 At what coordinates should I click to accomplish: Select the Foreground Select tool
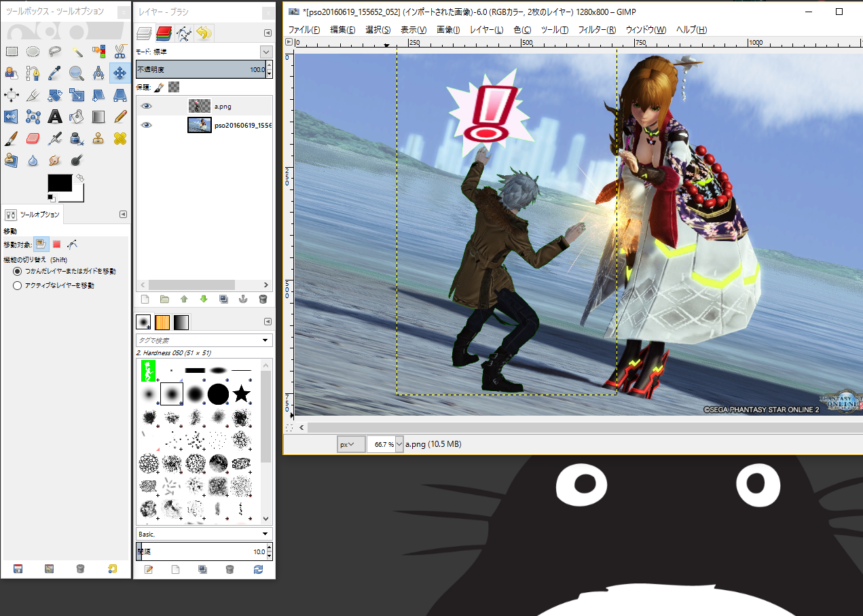(12, 73)
